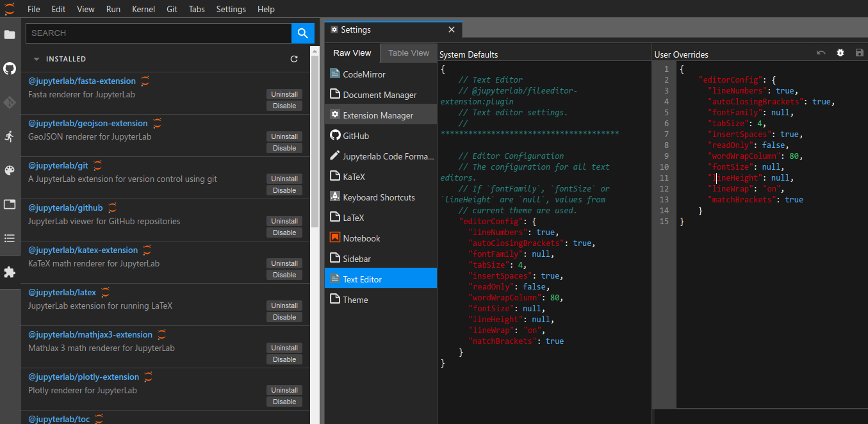Open the Settings menu
Screen dimensions: 868x424
[231, 9]
